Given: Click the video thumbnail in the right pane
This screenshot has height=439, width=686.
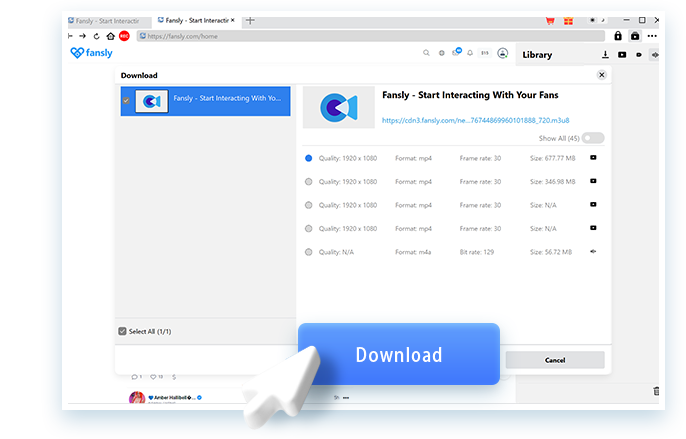Looking at the screenshot, I should pyautogui.click(x=339, y=107).
